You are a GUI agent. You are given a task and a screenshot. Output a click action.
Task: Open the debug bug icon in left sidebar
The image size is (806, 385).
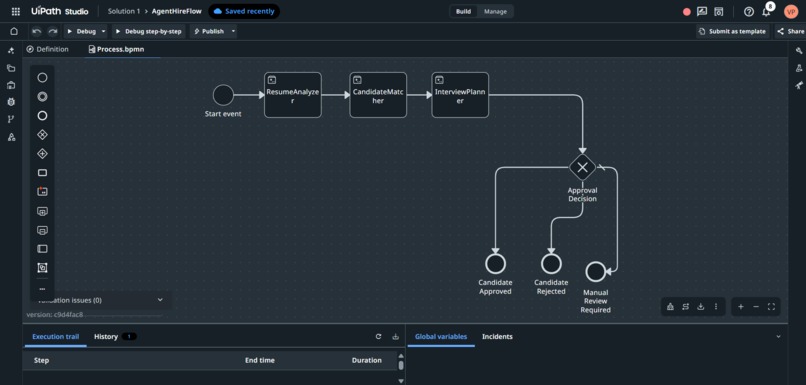pos(11,102)
